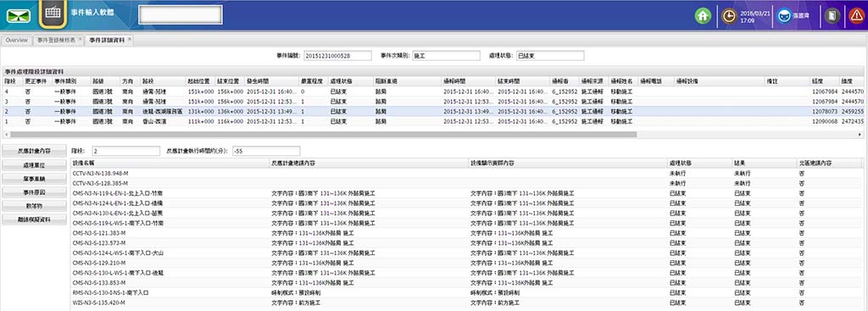
Task: Switch to the Overview tab
Action: (x=17, y=41)
